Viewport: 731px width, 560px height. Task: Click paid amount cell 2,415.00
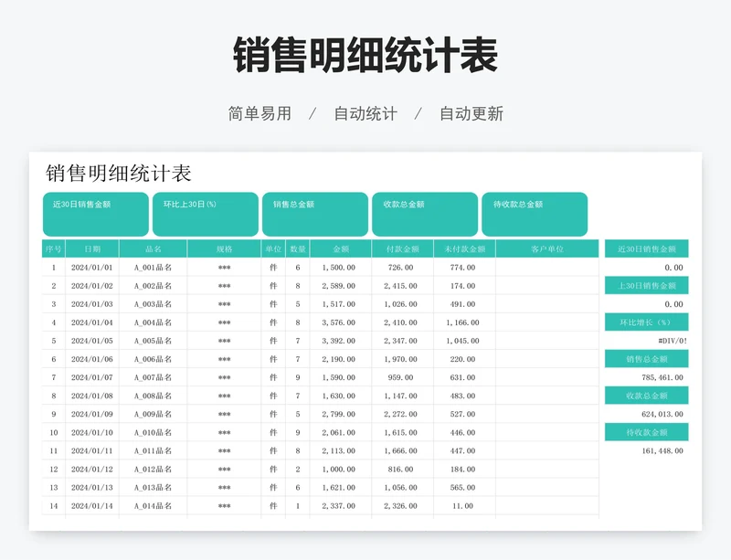[401, 286]
